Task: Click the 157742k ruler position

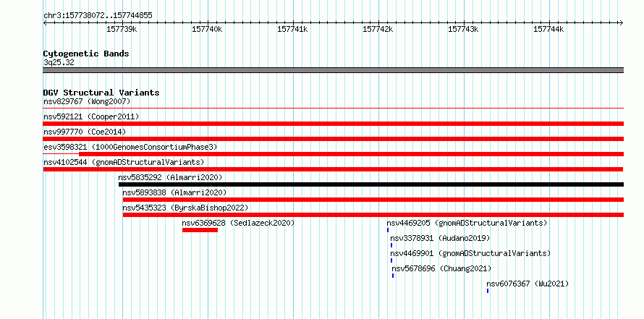Action: pyautogui.click(x=378, y=29)
